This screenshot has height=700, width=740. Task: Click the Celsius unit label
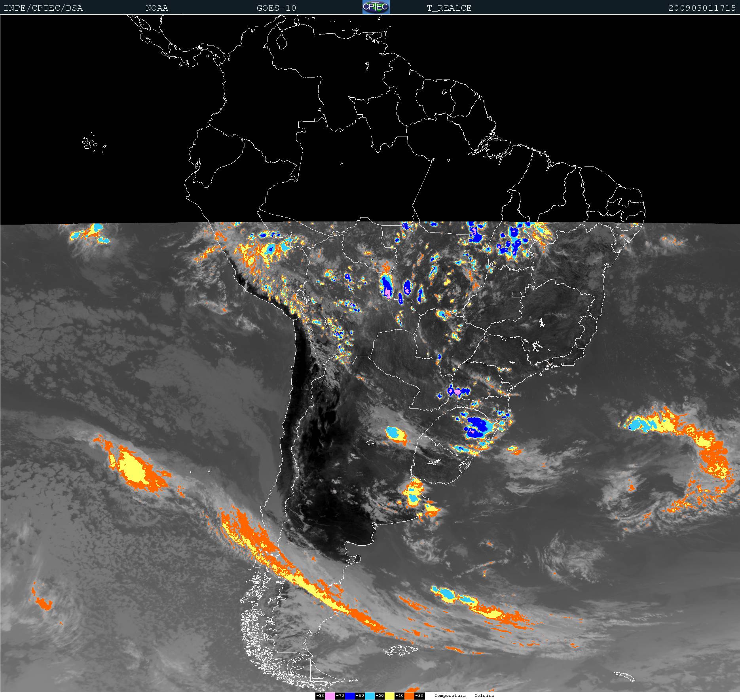coord(484,695)
